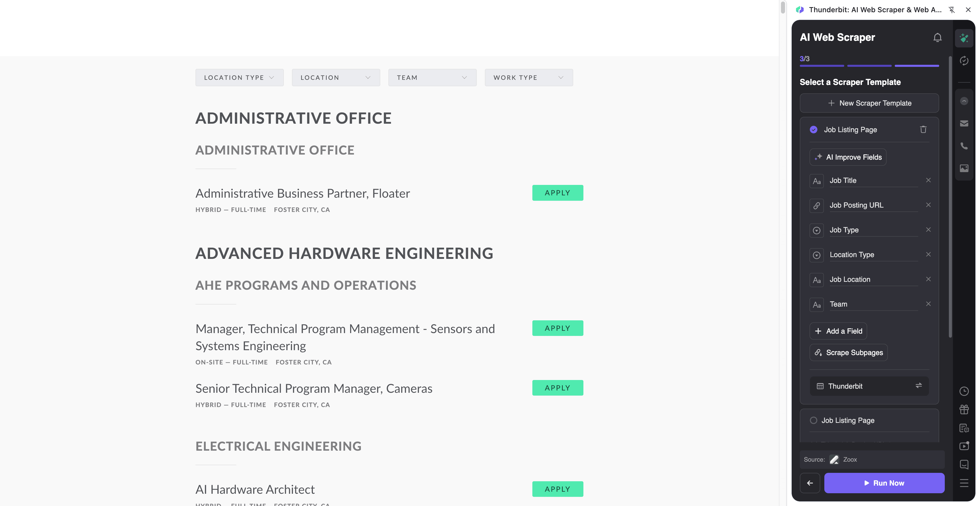Select the AI Web Scraper sparkle tool icon
This screenshot has height=506, width=980.
964,38
